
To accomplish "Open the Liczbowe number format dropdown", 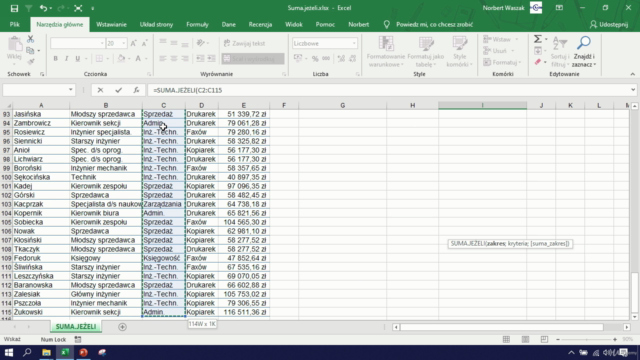I will click(354, 43).
